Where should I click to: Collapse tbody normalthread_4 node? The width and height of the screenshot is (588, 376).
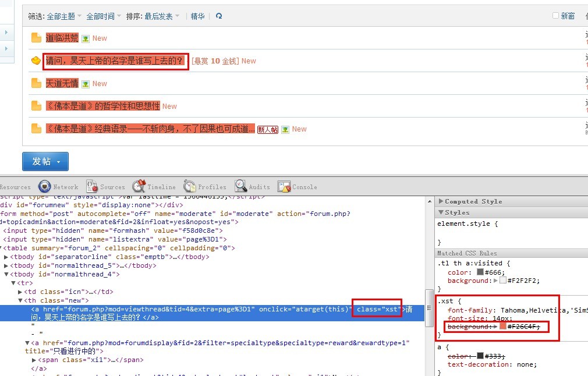(x=6, y=274)
